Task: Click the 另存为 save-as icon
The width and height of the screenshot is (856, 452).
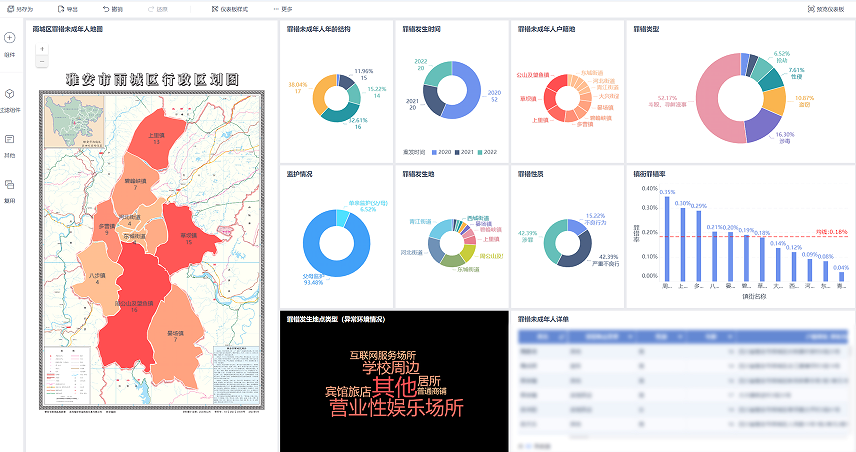Action: (10, 9)
